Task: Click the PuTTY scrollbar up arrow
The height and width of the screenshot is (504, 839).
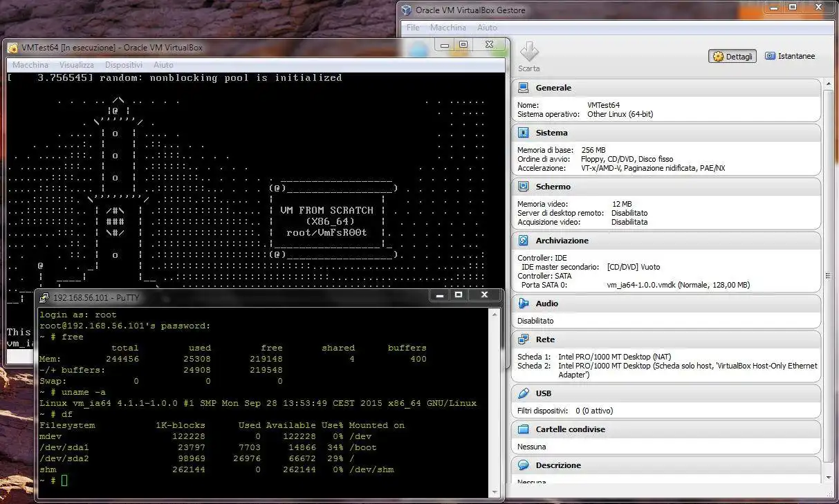Action: (x=495, y=315)
